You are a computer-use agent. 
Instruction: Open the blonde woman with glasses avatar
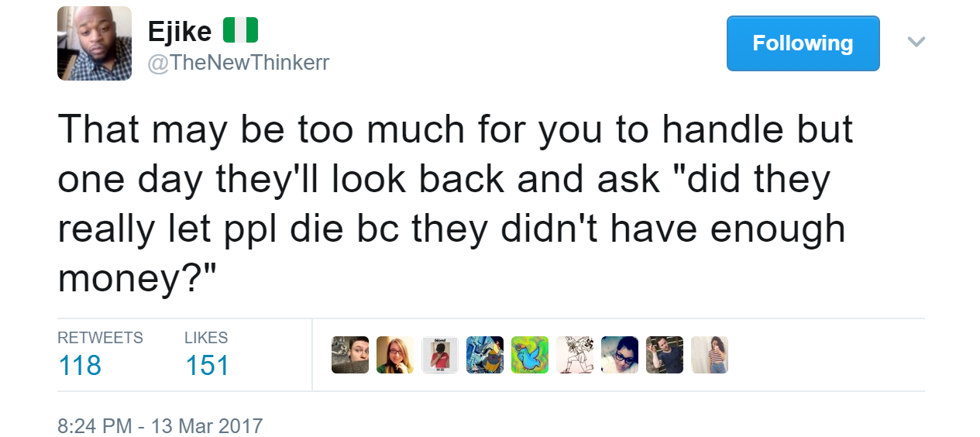click(395, 355)
